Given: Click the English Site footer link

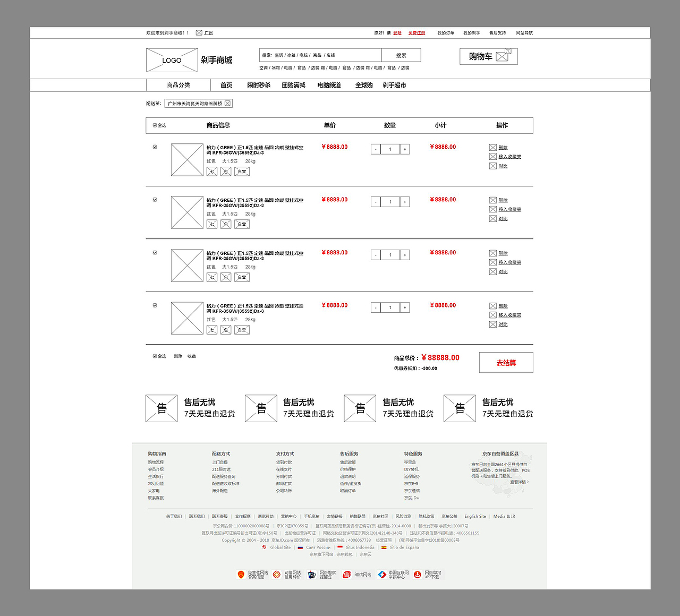Looking at the screenshot, I should coord(475,516).
